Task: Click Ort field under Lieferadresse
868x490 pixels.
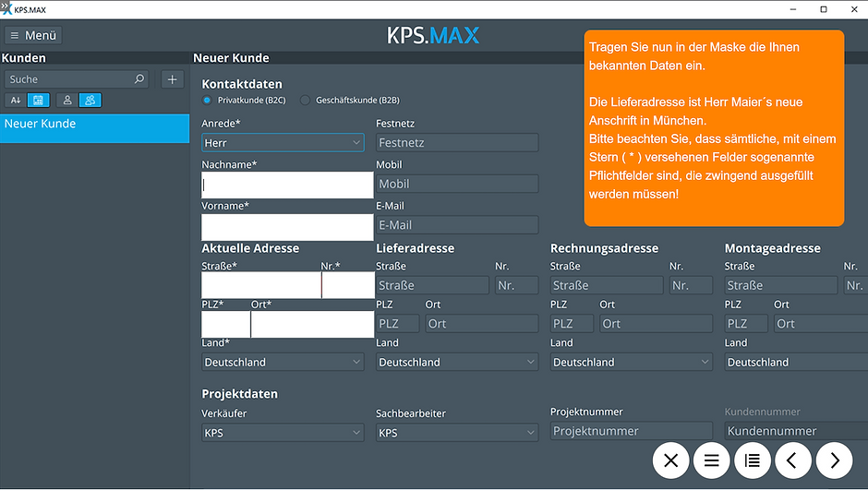Action: [482, 324]
